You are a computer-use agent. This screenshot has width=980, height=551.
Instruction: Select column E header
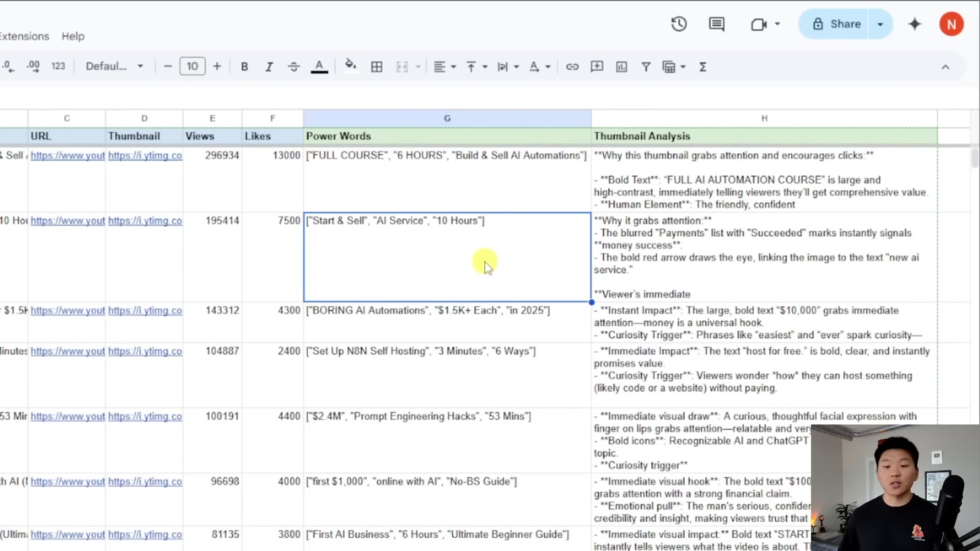click(x=212, y=118)
